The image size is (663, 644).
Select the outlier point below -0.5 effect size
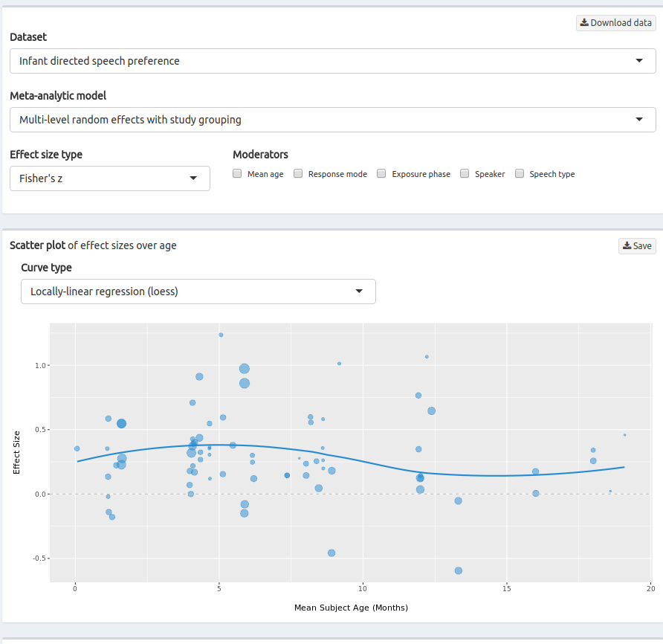(x=459, y=570)
